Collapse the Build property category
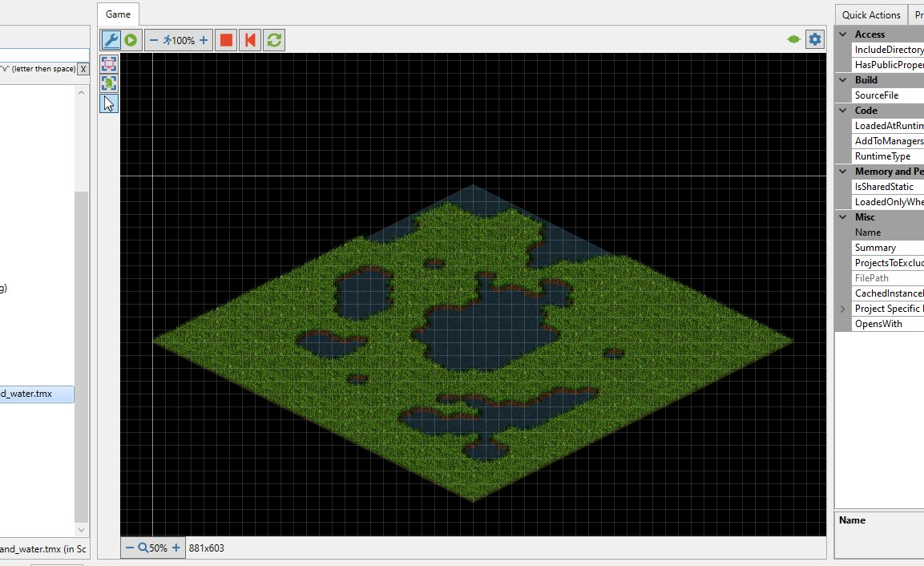Viewport: 924px width, 566px height. 843,79
